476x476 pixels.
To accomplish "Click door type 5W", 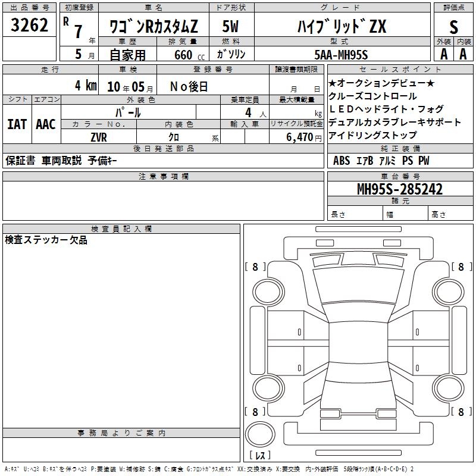I will [x=230, y=26].
